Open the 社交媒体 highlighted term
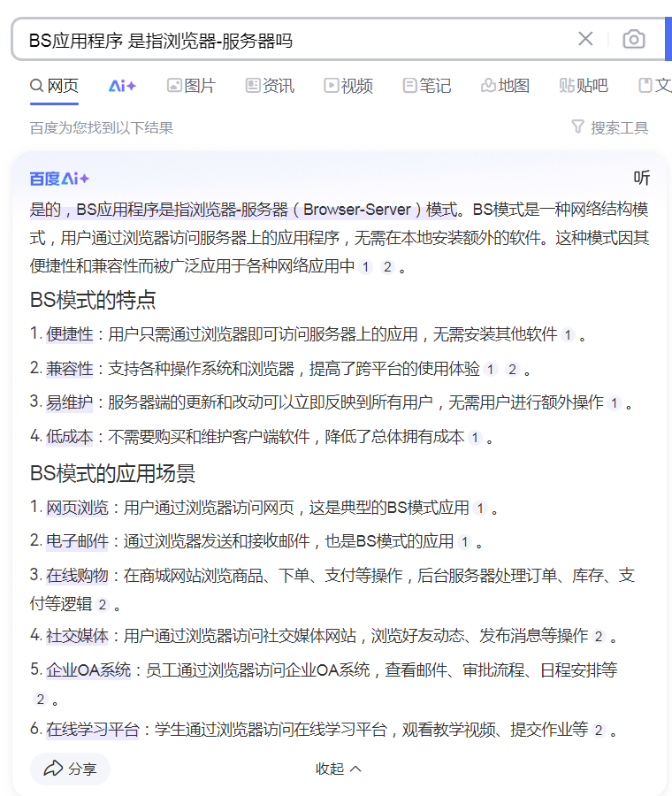 click(77, 636)
